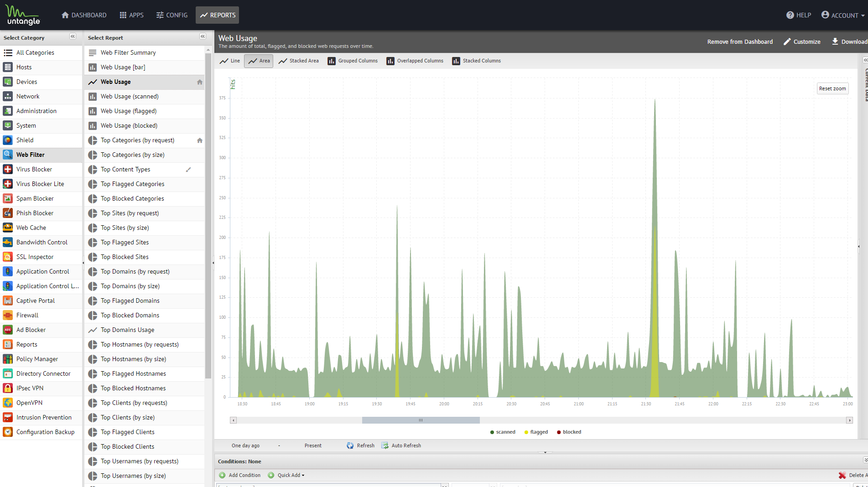The width and height of the screenshot is (868, 487).
Task: Reset the chart zoom
Action: [832, 88]
